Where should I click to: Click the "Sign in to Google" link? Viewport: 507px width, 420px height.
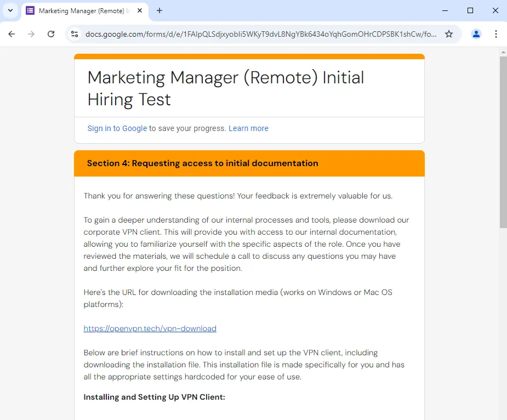click(x=117, y=128)
